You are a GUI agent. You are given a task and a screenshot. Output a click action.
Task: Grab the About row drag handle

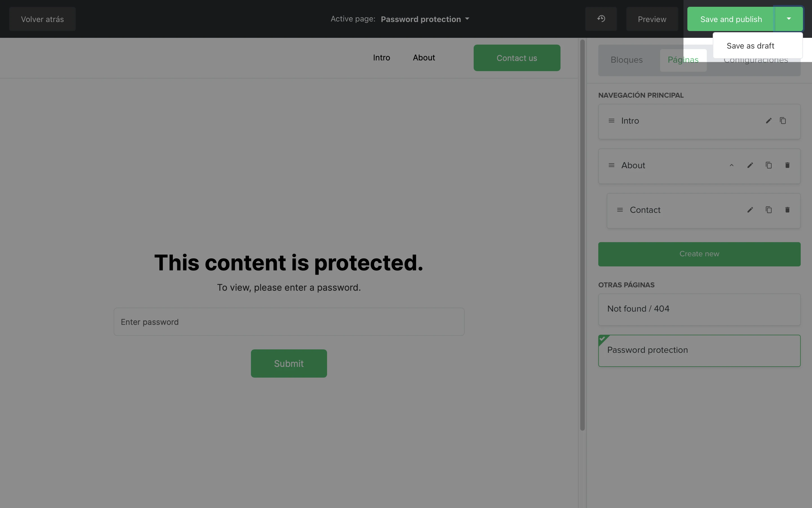(611, 165)
